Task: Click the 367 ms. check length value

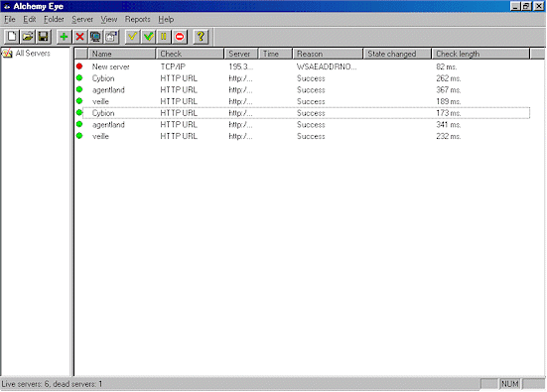Action: point(449,90)
